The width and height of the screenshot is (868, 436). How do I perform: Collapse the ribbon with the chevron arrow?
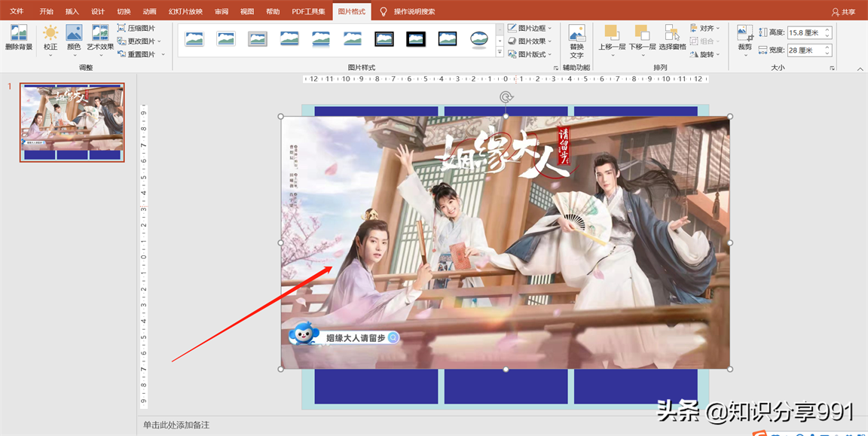[860, 69]
